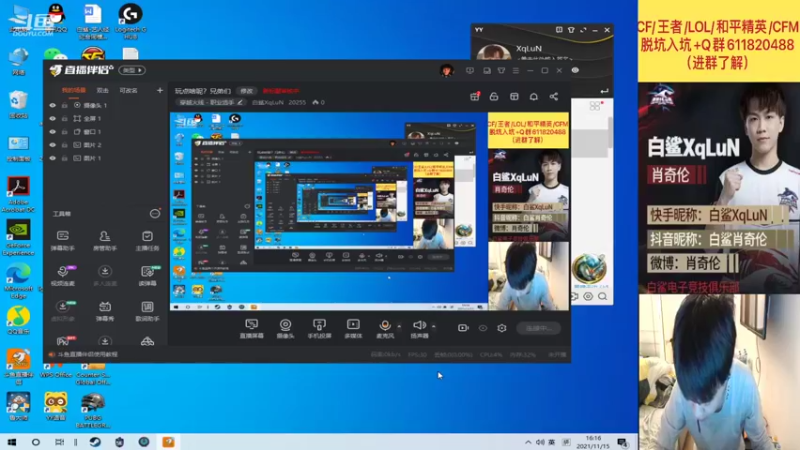Open the PK tool in toolbox
This screenshot has width=800, height=450.
pyautogui.click(x=63, y=341)
